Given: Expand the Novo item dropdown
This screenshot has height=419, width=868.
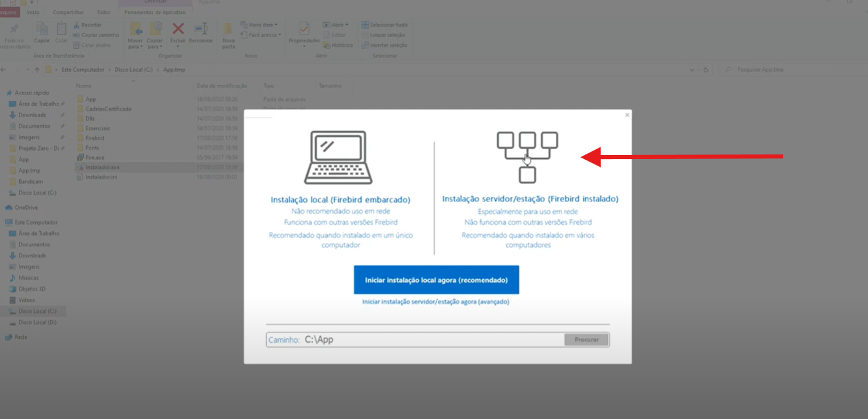Looking at the screenshot, I should tap(261, 25).
